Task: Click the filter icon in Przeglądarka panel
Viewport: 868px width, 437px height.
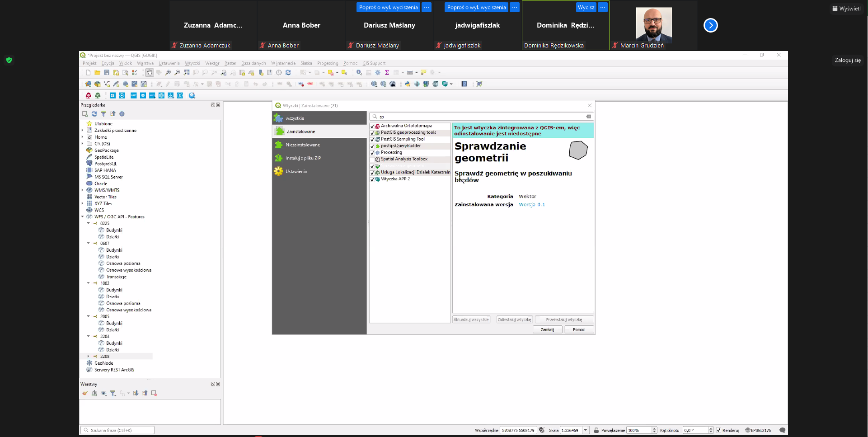Action: coord(103,114)
